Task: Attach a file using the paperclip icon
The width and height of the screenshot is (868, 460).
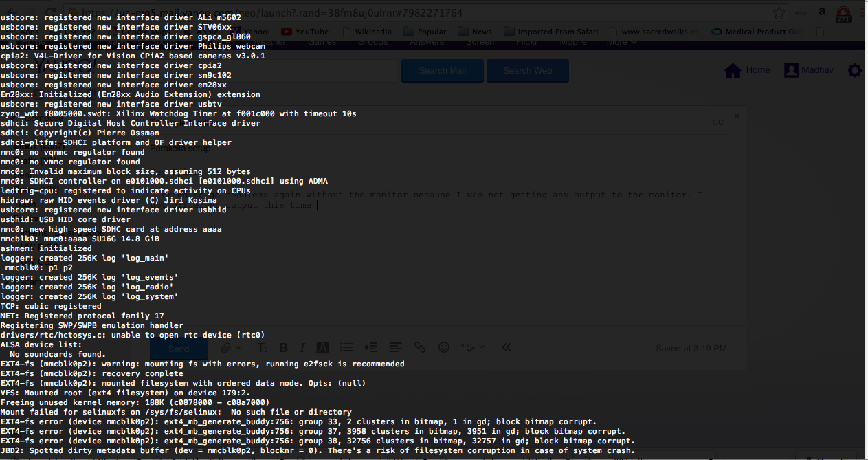Action: point(226,347)
